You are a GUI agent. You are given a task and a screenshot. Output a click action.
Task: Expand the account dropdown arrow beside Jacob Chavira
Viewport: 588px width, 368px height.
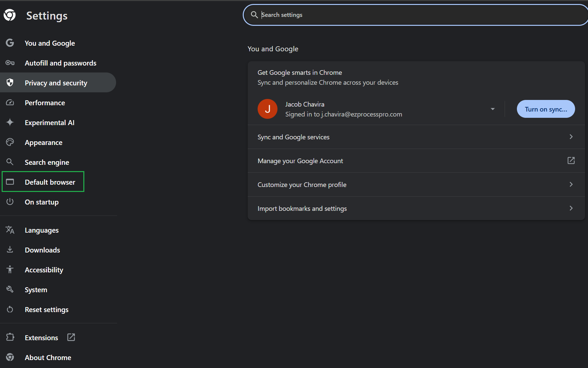click(493, 109)
